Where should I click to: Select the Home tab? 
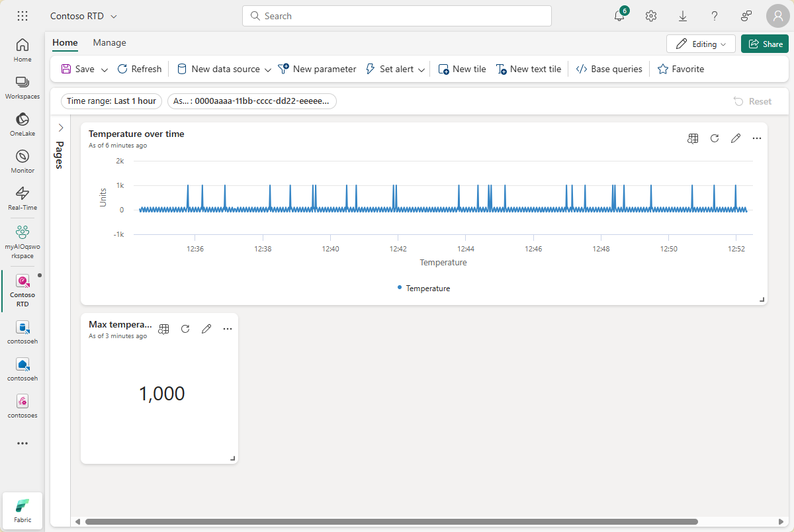coord(64,42)
